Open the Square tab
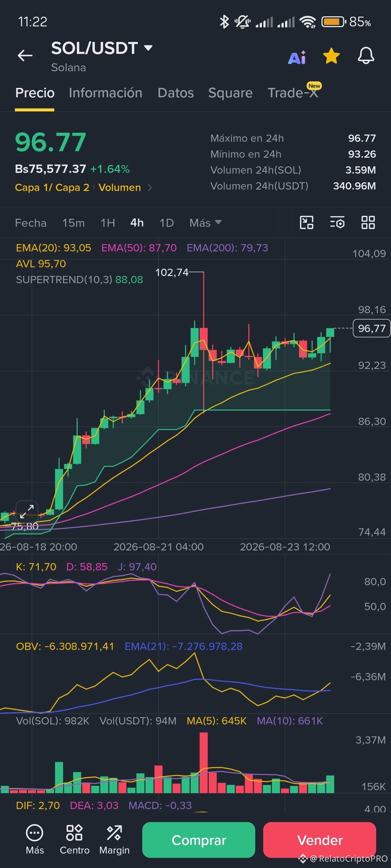The image size is (391, 868). (x=230, y=93)
